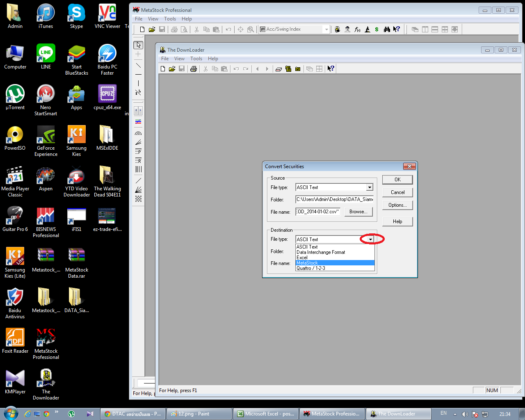
Task: Click Browse... next to source file name
Action: [x=358, y=212]
